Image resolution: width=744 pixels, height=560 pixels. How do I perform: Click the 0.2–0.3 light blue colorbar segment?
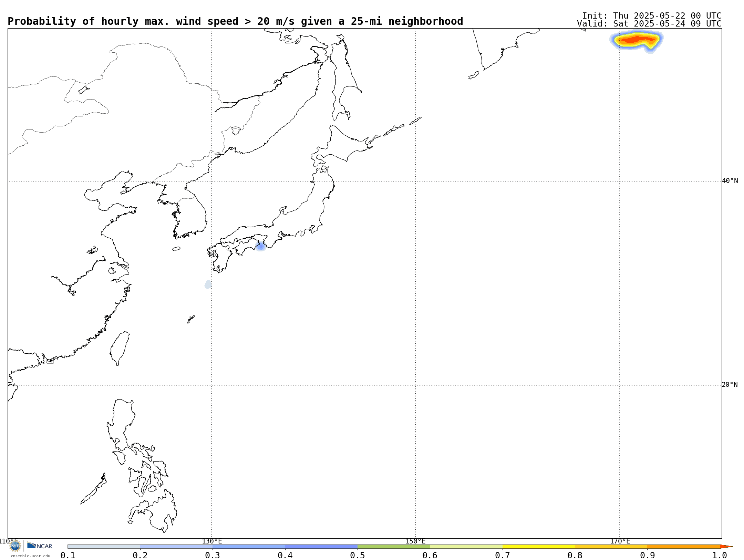(x=176, y=547)
